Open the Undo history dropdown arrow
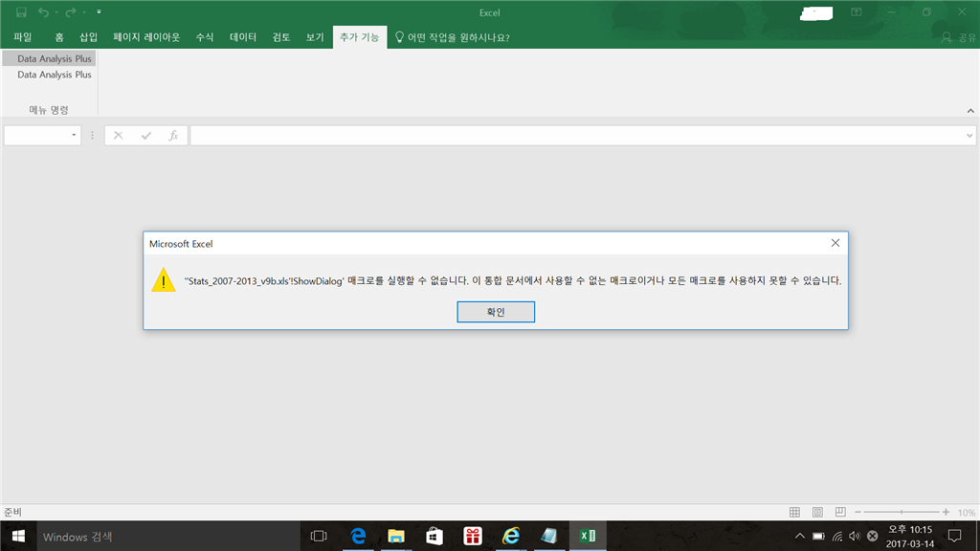Screen dimensions: 980x551 point(56,11)
